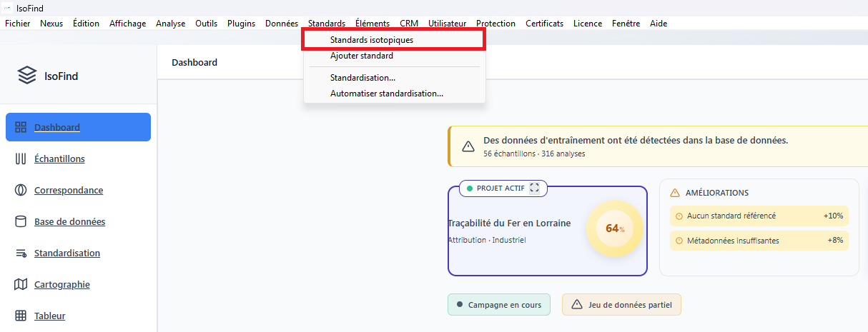Viewport: 868px width, 332px height.
Task: Click the warning triangle in training data banner
Action: point(468,146)
